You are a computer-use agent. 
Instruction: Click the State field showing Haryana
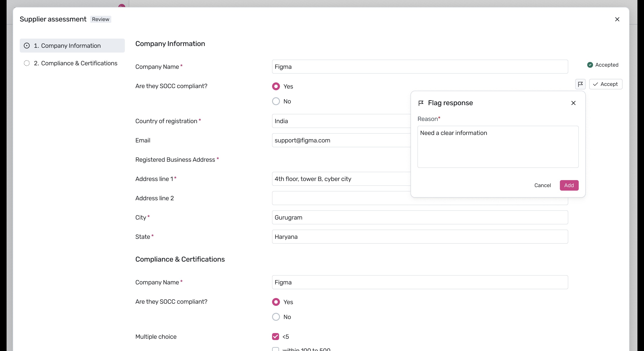point(420,236)
